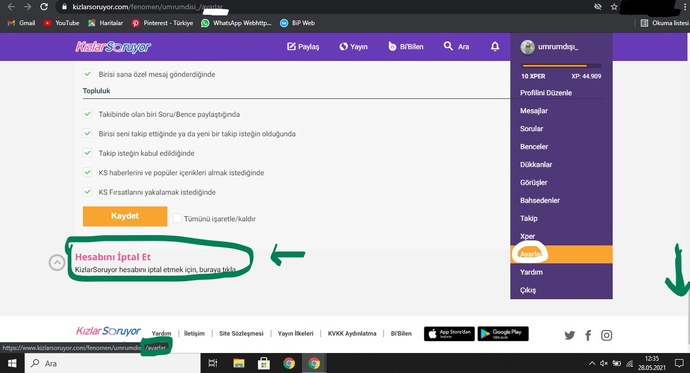Click the umrumdışı_ username
This screenshot has height=373, width=690.
point(558,47)
